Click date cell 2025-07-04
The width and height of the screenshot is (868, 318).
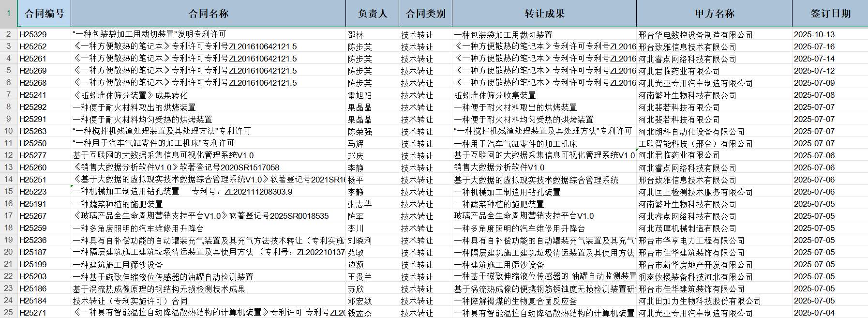(x=830, y=313)
